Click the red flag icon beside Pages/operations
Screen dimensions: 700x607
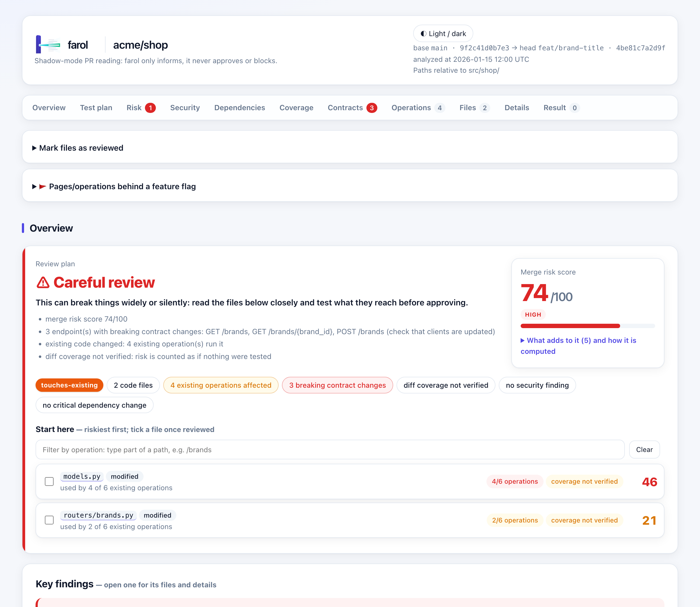[x=43, y=187]
